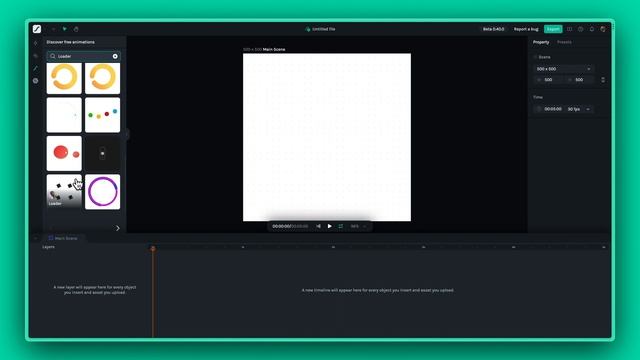The image size is (640, 360).
Task: Click the Discover free animations heading
Action: point(71,42)
